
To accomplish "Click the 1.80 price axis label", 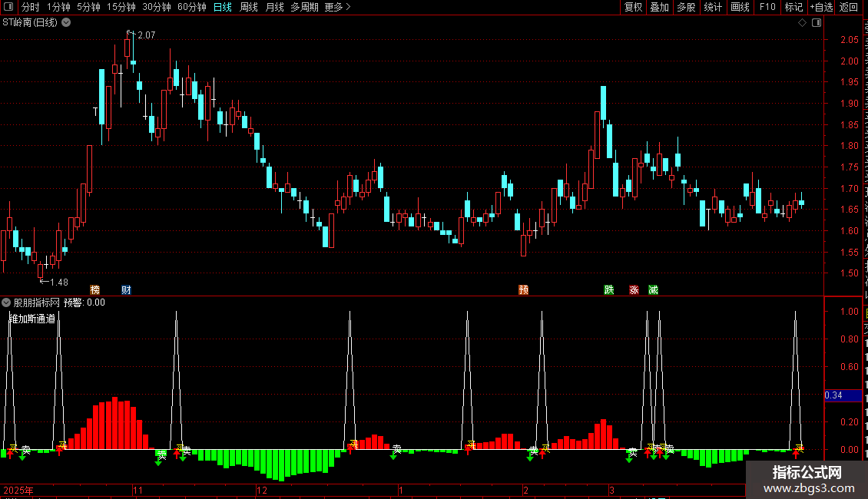I will 850,146.
